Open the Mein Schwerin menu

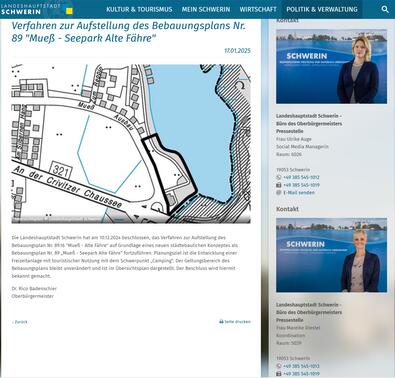pos(206,9)
